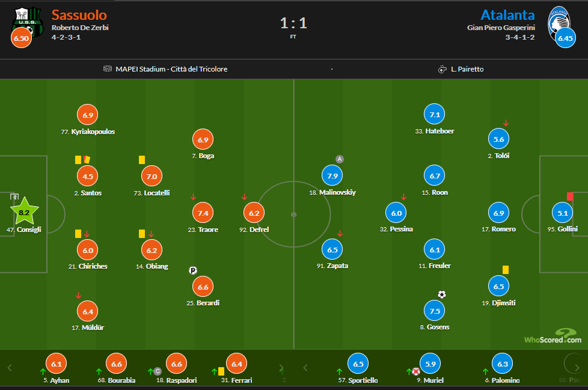
Task: Click the stadium icon beside MAPEI Stadium
Action: 108,69
